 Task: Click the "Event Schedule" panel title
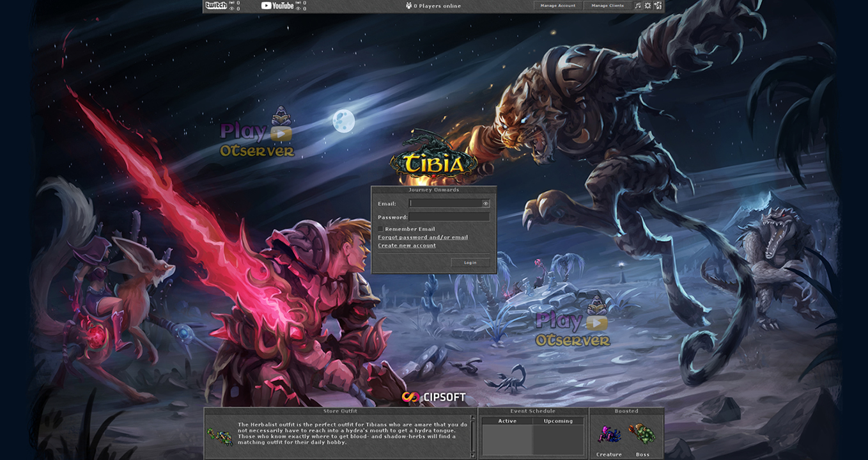click(x=533, y=411)
